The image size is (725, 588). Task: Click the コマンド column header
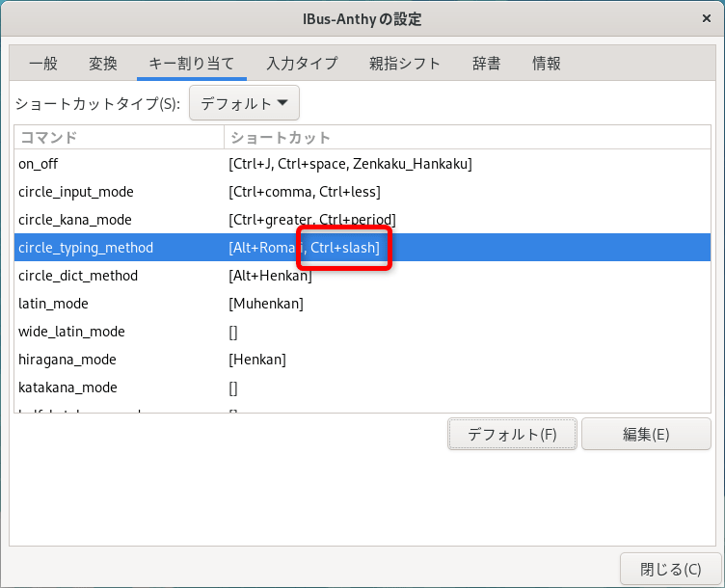tap(120, 137)
